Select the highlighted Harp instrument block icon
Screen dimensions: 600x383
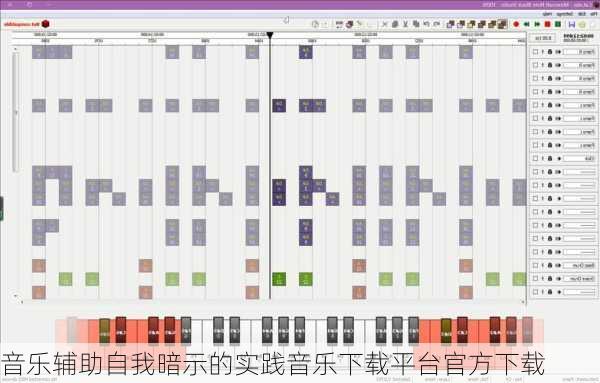tap(502, 24)
